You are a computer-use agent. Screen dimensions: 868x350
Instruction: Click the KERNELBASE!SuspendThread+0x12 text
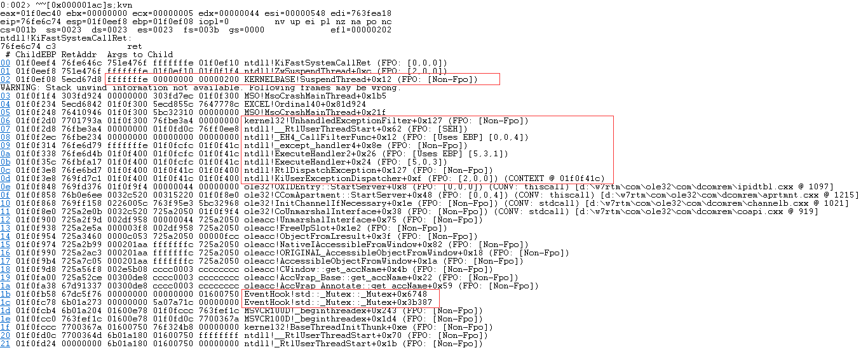pyautogui.click(x=318, y=79)
